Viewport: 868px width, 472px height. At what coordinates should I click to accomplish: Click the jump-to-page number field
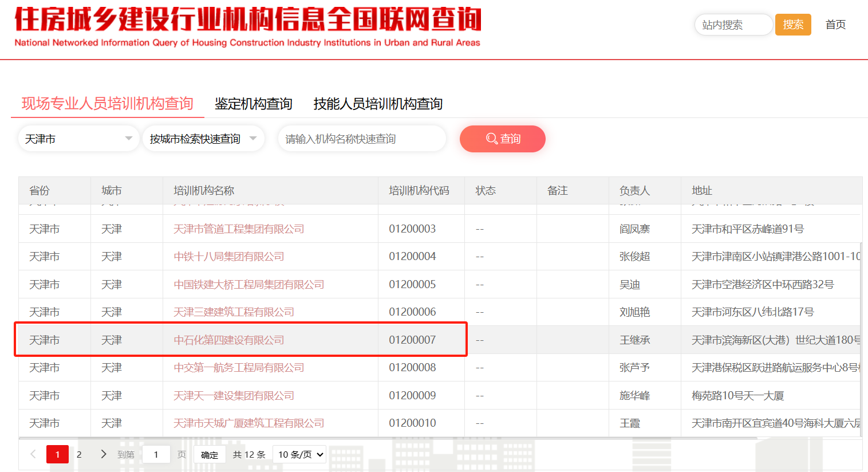(156, 454)
